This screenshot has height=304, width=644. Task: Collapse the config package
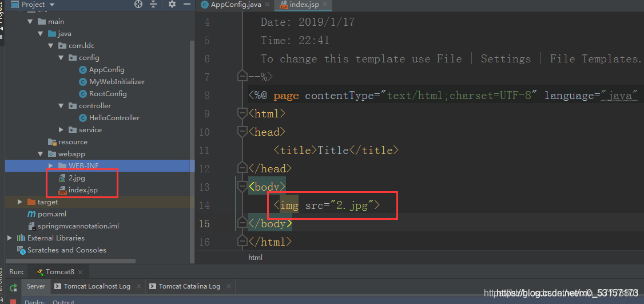[x=61, y=58]
